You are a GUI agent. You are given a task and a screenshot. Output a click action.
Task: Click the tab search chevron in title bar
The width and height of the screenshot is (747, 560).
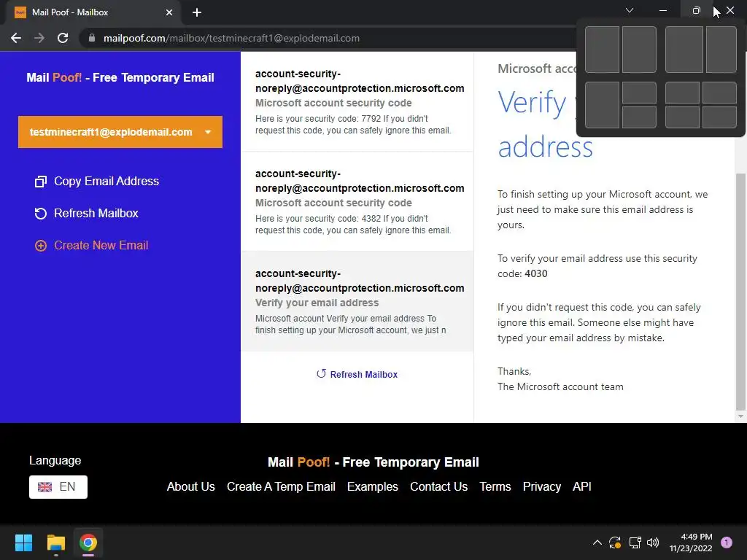pyautogui.click(x=630, y=10)
